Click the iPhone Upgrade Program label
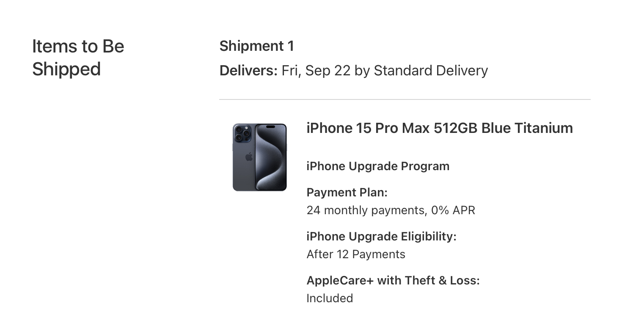Viewport: 644px width, 309px height. tap(378, 166)
